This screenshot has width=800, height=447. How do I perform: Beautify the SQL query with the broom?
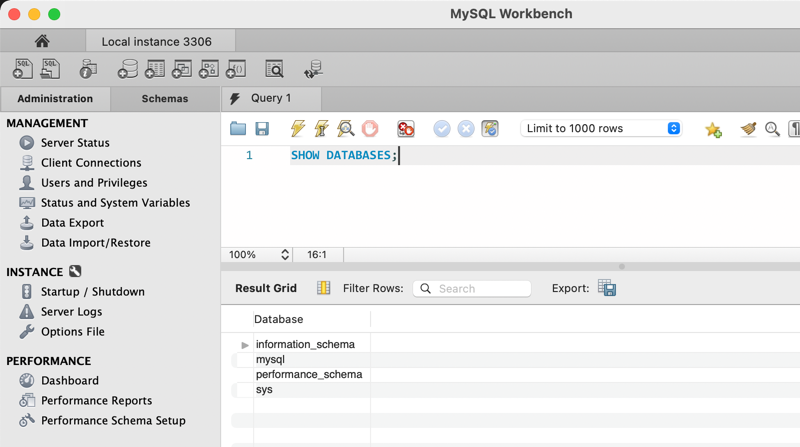[x=748, y=129]
